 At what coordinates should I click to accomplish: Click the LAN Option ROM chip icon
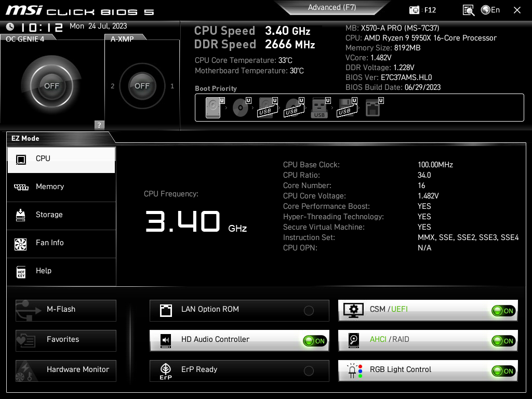(x=166, y=310)
